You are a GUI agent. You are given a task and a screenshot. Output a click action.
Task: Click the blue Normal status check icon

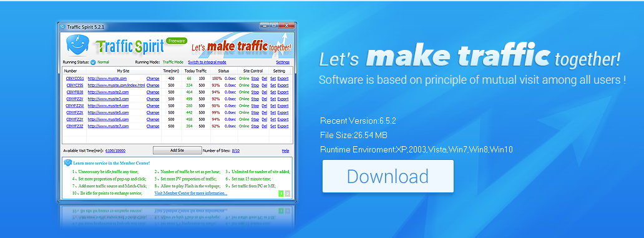93,62
